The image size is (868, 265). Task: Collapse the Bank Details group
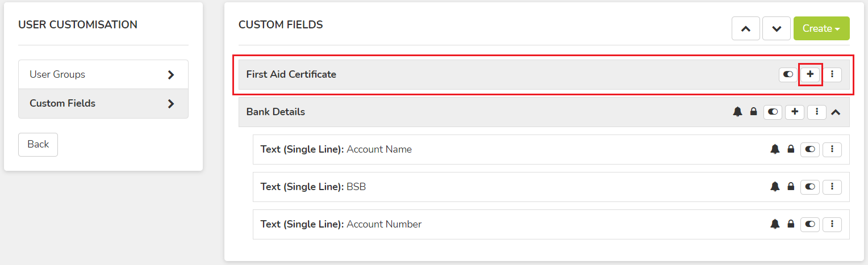coord(835,112)
